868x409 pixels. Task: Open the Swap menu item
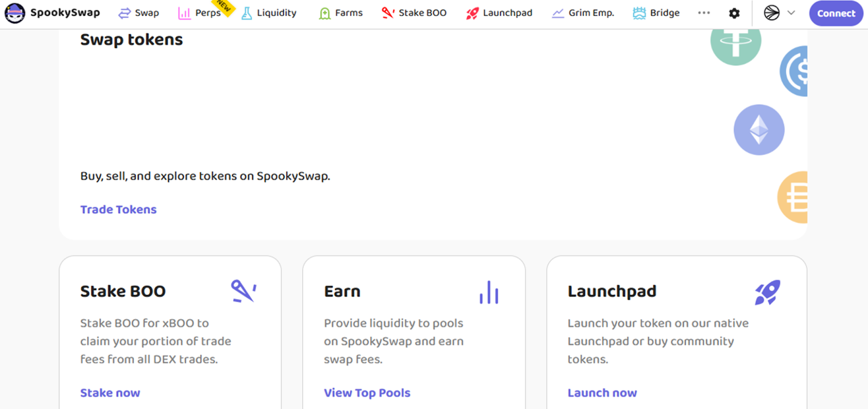pos(139,13)
